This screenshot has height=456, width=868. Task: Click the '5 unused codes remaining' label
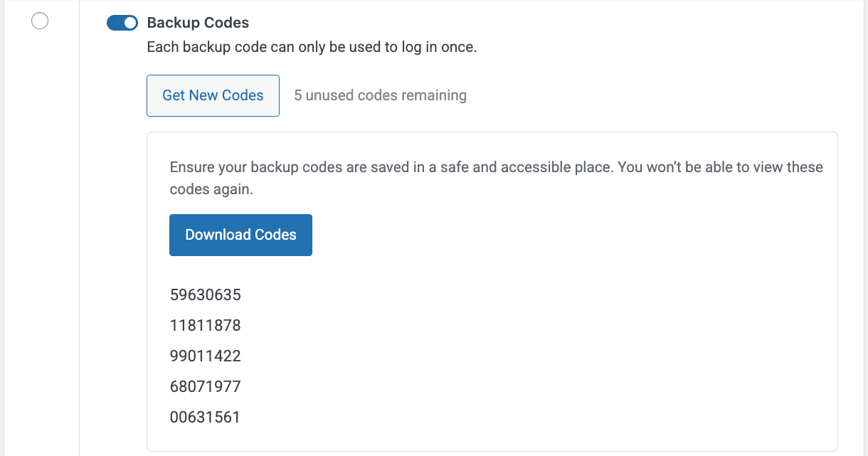380,95
